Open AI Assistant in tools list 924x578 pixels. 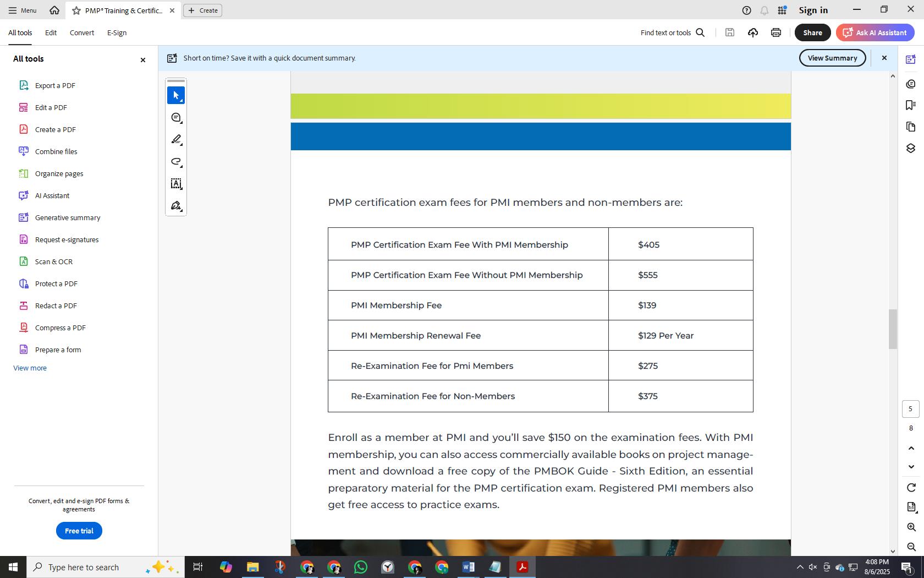[x=52, y=195]
